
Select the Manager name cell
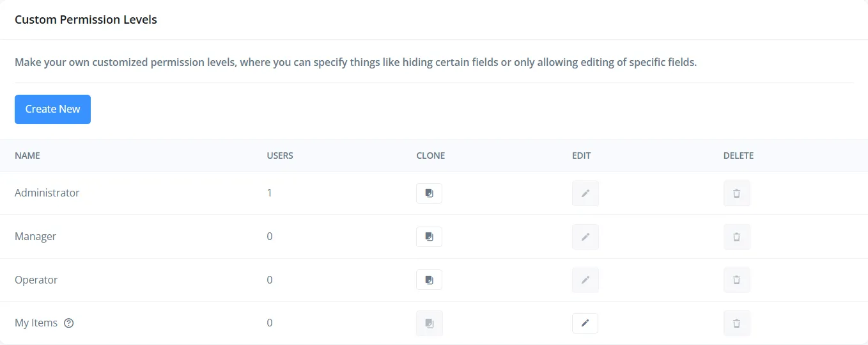click(x=36, y=236)
